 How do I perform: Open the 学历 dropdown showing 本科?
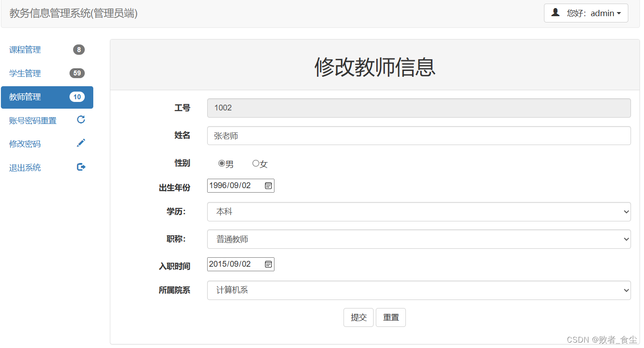click(x=419, y=211)
